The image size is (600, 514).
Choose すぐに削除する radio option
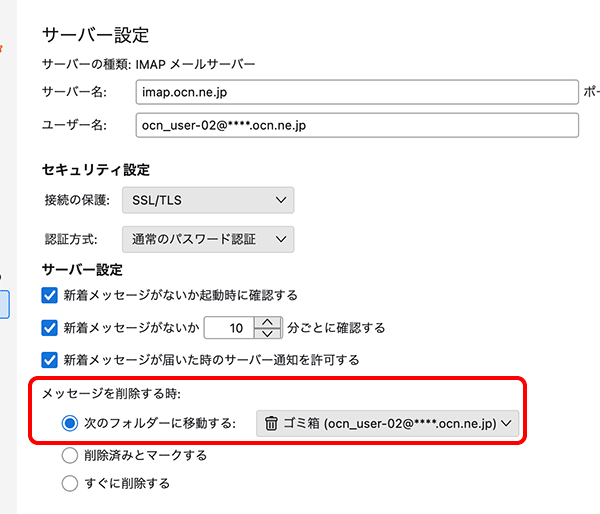[x=70, y=484]
